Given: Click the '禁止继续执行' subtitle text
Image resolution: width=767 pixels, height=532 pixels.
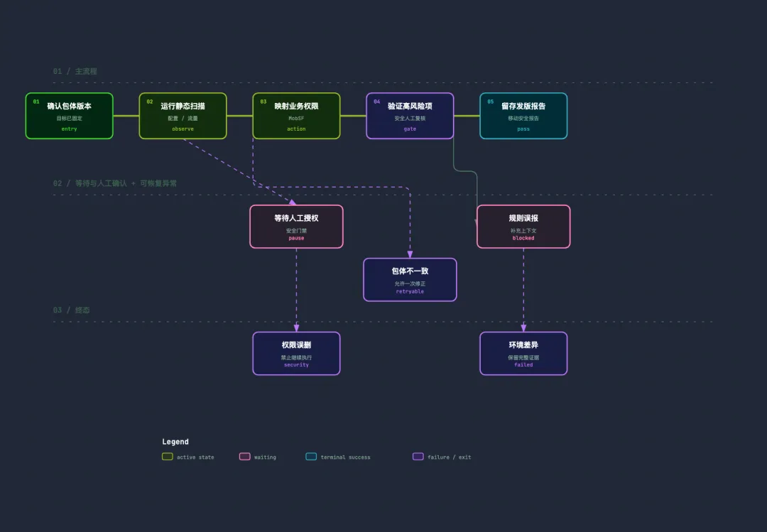Looking at the screenshot, I should (x=296, y=358).
